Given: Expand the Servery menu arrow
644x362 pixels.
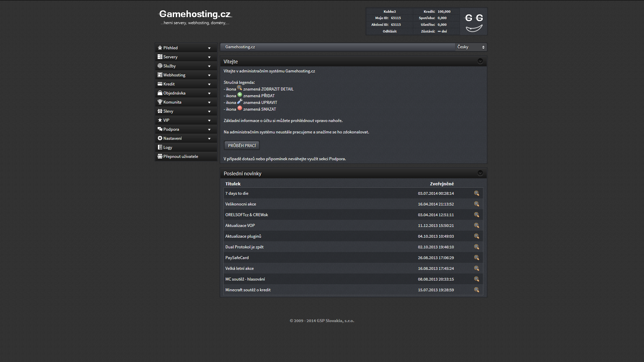Looking at the screenshot, I should (209, 57).
